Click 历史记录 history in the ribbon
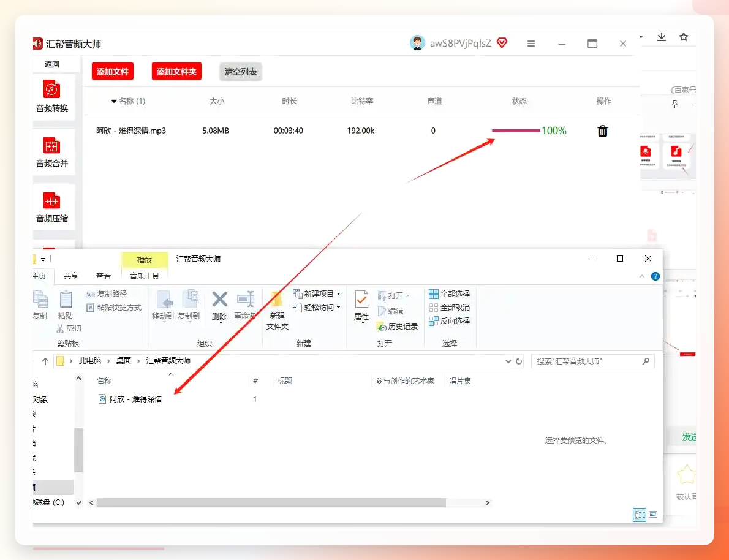The width and height of the screenshot is (729, 560). click(x=398, y=327)
